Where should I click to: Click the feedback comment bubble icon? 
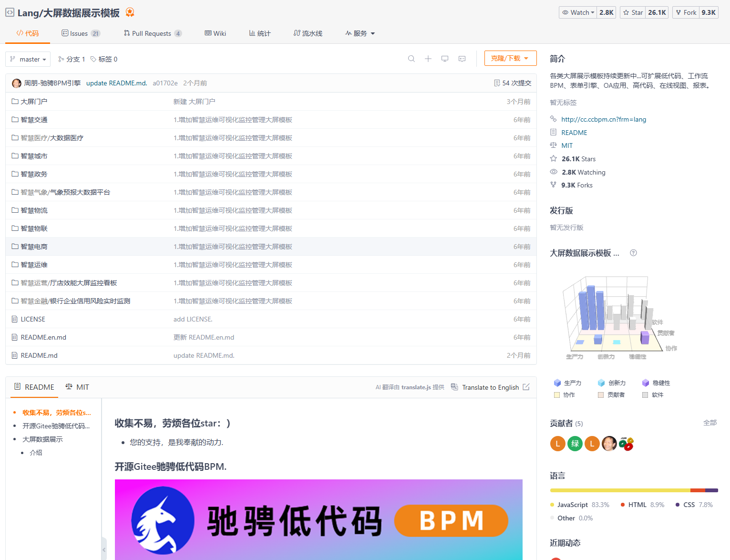462,58
